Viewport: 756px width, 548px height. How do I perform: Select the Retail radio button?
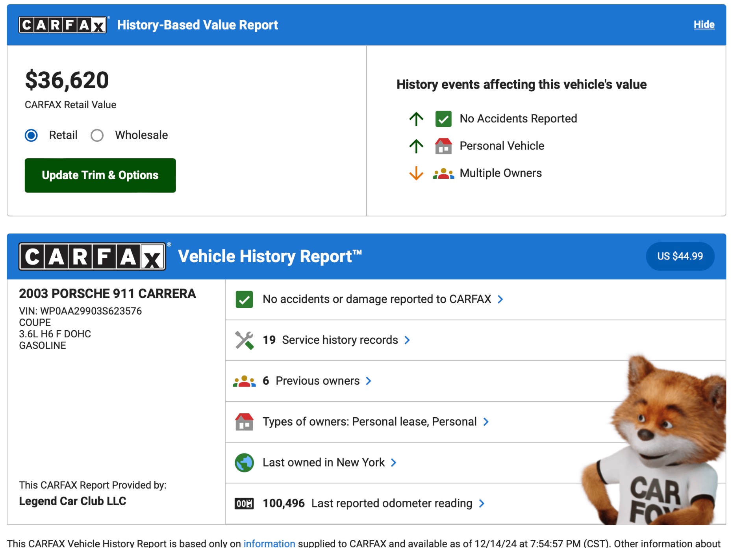pos(31,135)
